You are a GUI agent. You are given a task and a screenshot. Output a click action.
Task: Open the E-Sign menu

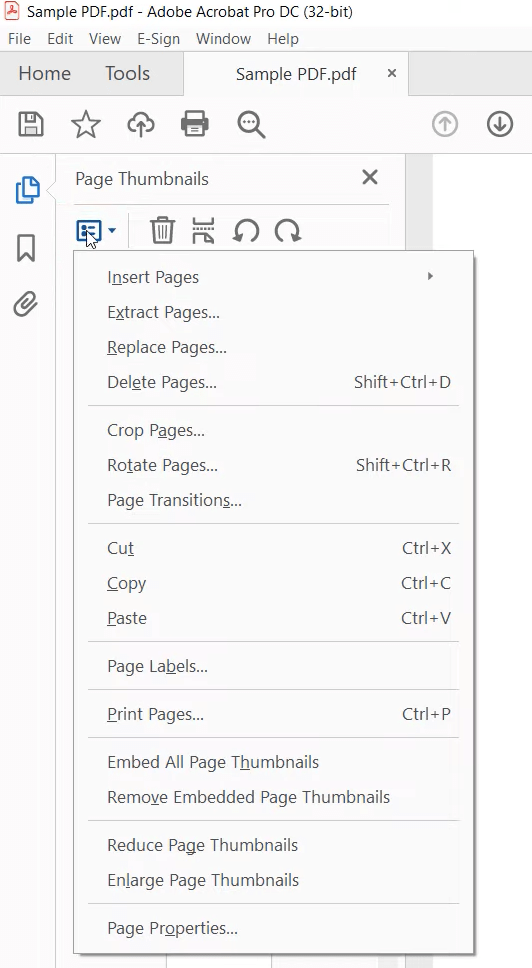click(158, 39)
